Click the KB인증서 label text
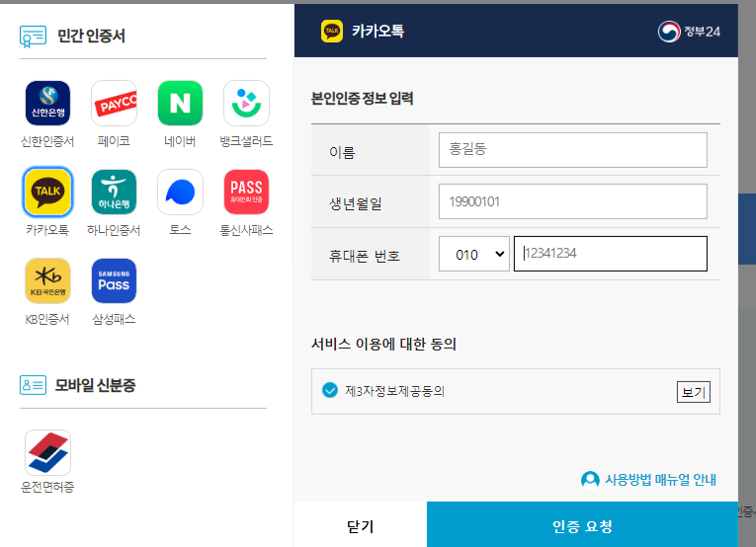This screenshot has width=756, height=547. (47, 319)
